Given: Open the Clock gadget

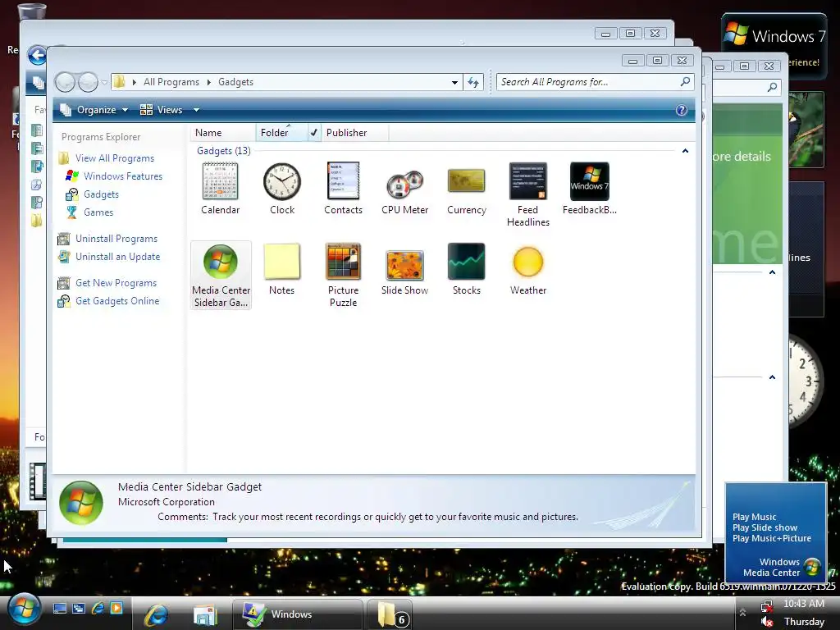Looking at the screenshot, I should 282,188.
